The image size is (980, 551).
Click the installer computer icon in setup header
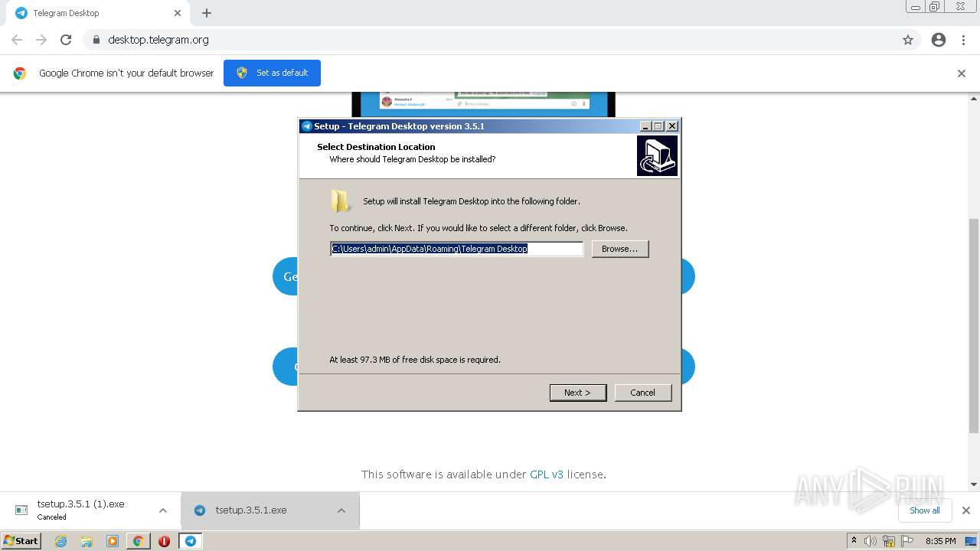657,155
